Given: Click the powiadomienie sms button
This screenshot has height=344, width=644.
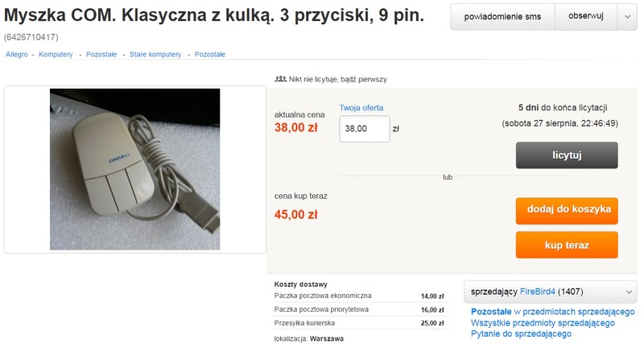Looking at the screenshot, I should pos(502,17).
